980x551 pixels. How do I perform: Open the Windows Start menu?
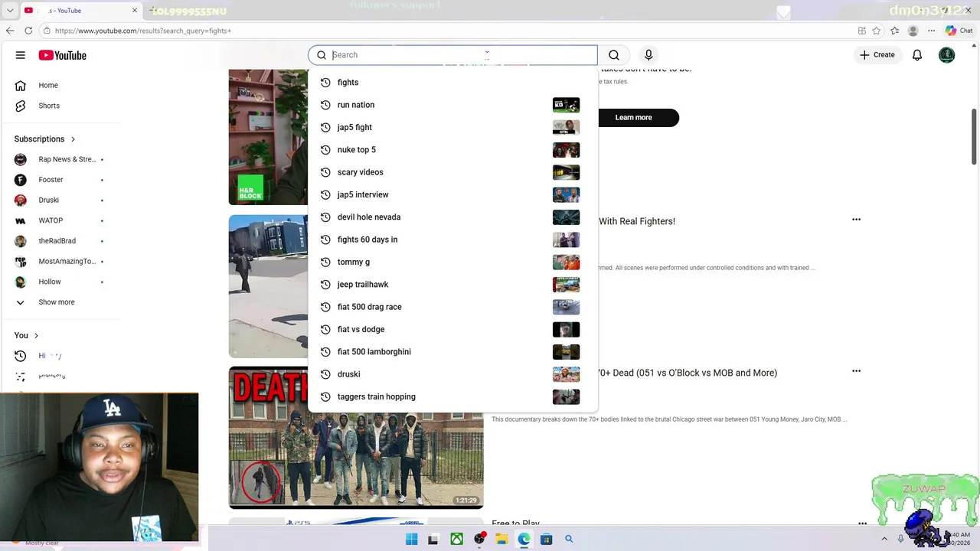coord(412,539)
